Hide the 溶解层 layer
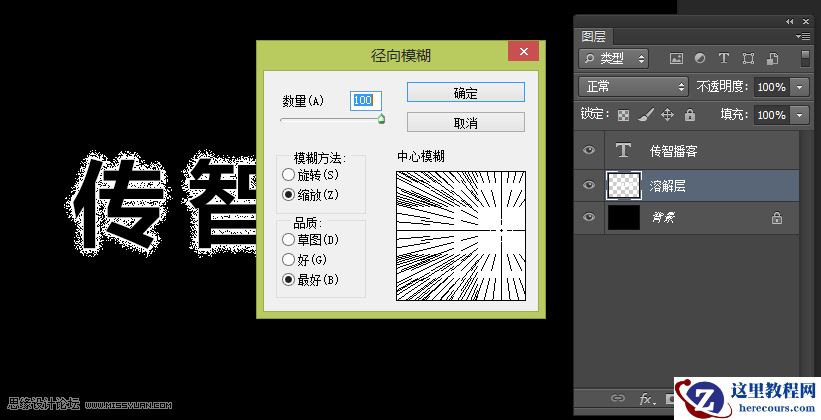The height and width of the screenshot is (420, 821). [x=589, y=185]
